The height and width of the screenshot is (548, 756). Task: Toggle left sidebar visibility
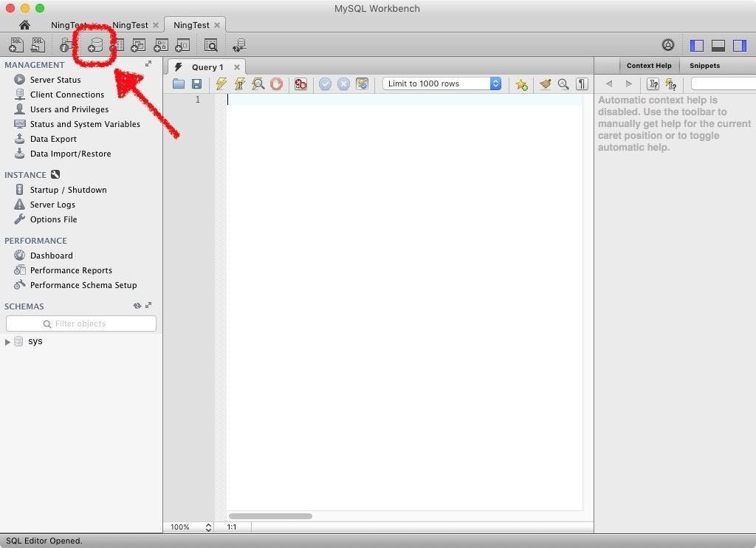(697, 45)
